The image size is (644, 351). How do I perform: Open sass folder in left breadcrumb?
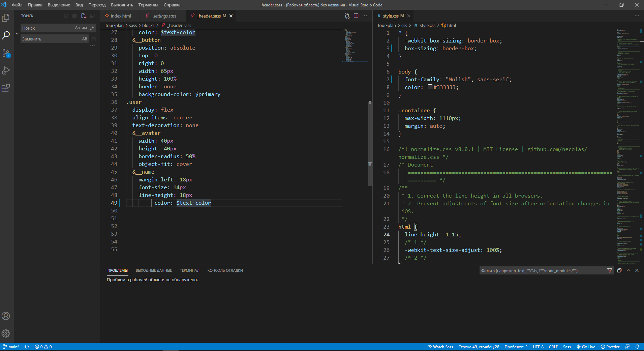point(133,25)
